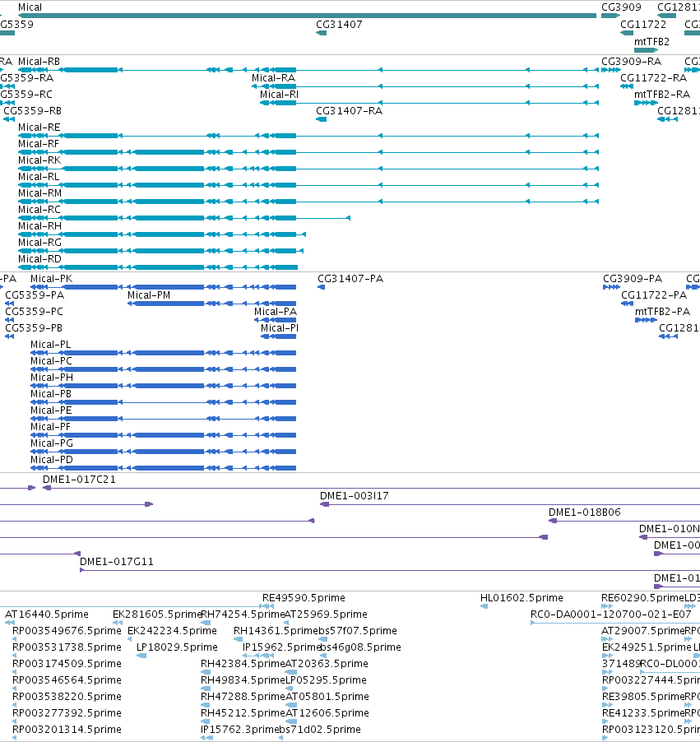
Task: Click the CG31407-PA protein label
Action: click(x=350, y=279)
